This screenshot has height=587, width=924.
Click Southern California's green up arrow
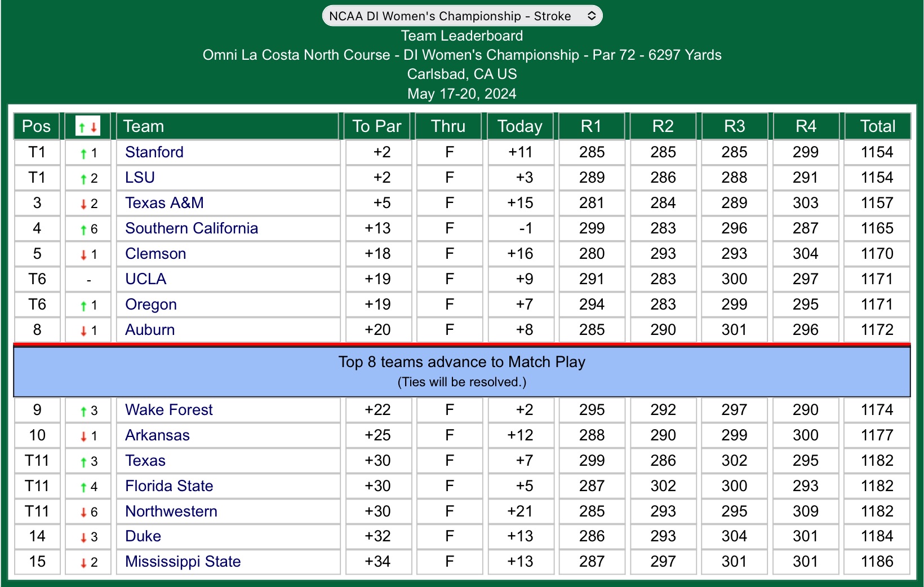[x=83, y=229]
